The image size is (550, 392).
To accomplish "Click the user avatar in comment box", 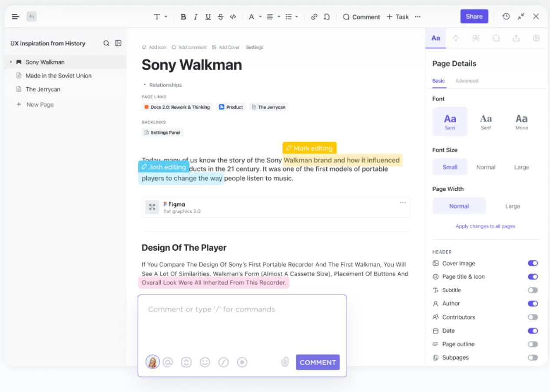I will 152,362.
